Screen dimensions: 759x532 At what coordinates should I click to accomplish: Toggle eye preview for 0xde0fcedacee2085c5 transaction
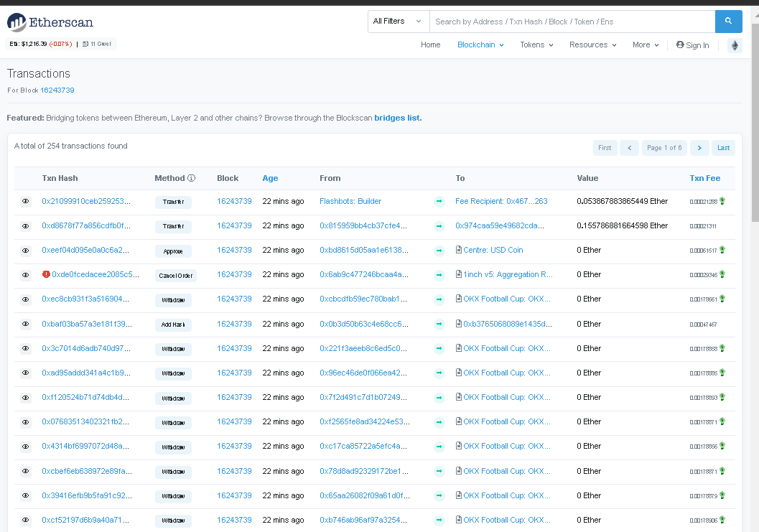(x=26, y=275)
